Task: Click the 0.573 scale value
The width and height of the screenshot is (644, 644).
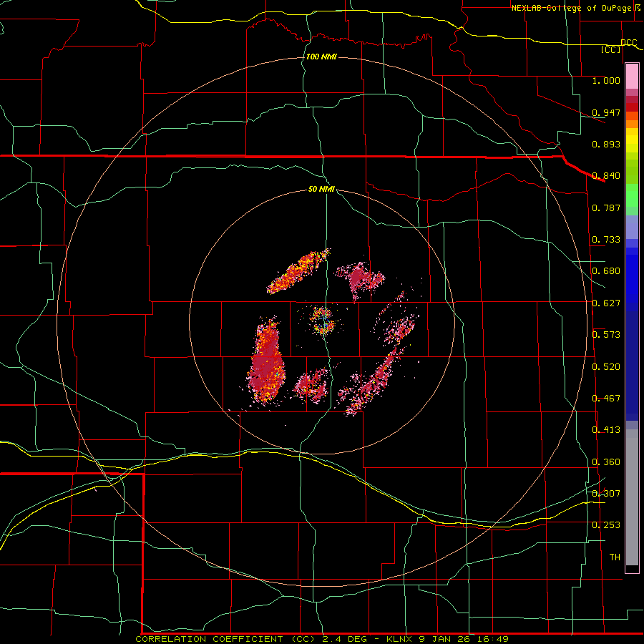Action: click(x=606, y=335)
